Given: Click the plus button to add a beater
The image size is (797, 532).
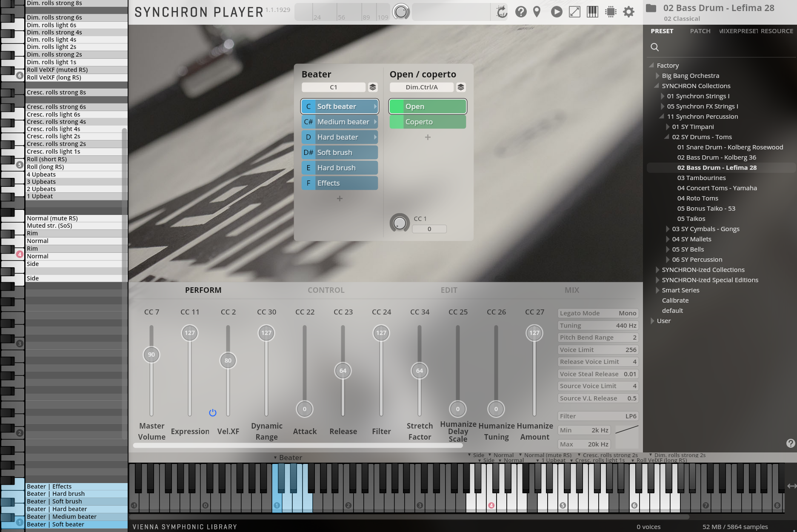Looking at the screenshot, I should click(339, 198).
